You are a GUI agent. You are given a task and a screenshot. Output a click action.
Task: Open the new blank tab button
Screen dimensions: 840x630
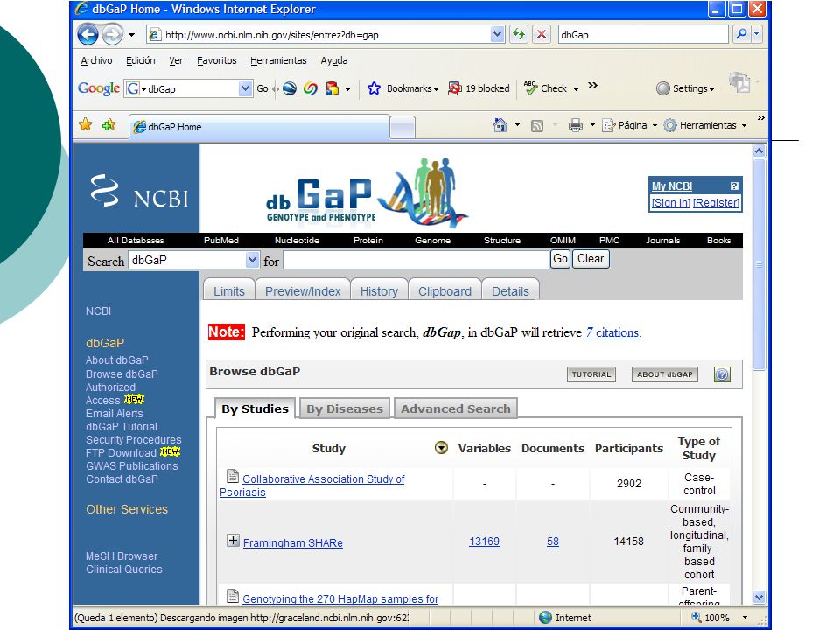point(402,128)
